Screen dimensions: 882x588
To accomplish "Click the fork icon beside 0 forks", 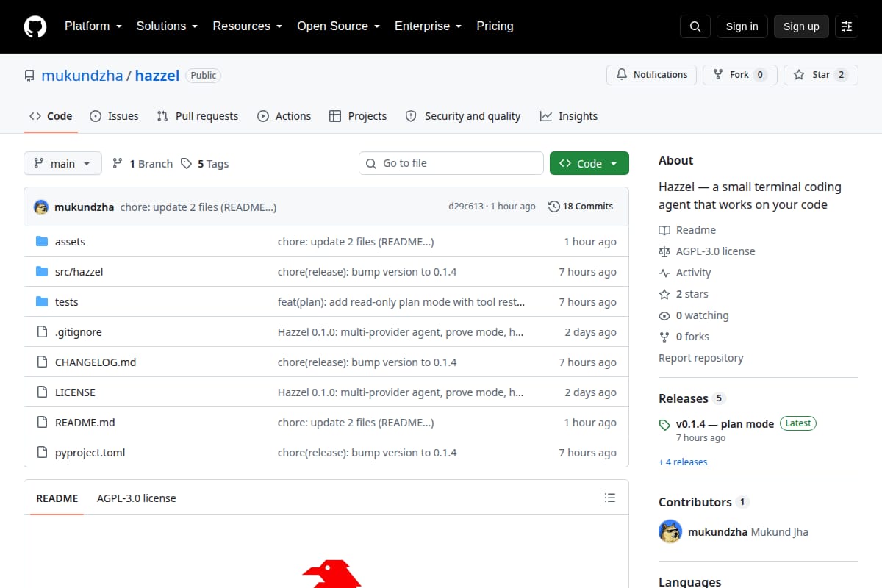I will [664, 337].
